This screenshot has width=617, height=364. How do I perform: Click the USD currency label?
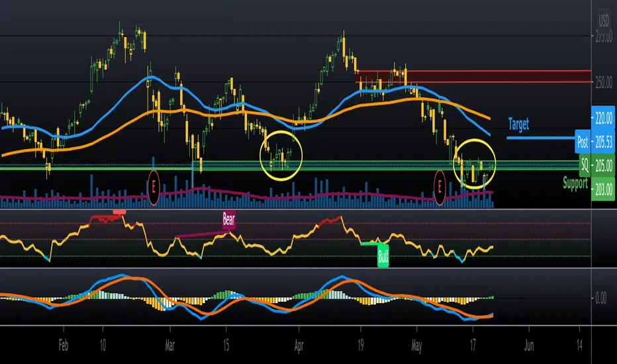[604, 20]
